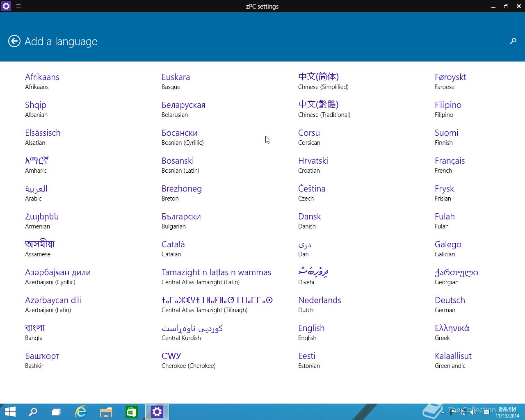The width and height of the screenshot is (525, 420).
Task: Pick Elsässisch (Alsatian)
Action: coord(43,137)
